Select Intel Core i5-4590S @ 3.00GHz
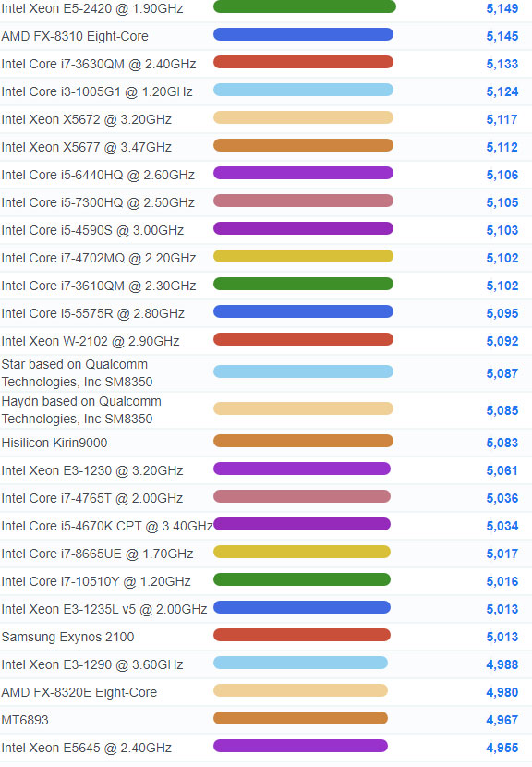Image resolution: width=532 pixels, height=767 pixels. coord(92,230)
